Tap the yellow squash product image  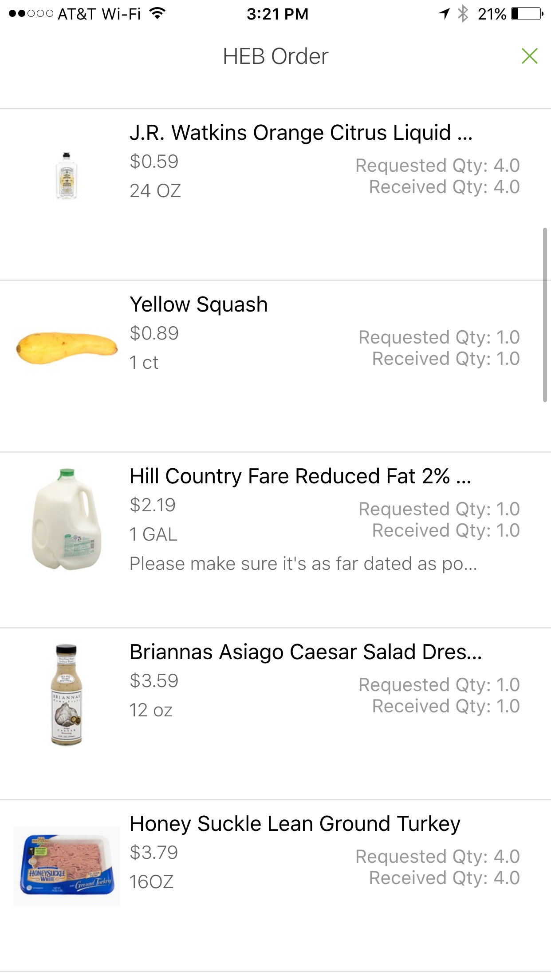coord(67,348)
